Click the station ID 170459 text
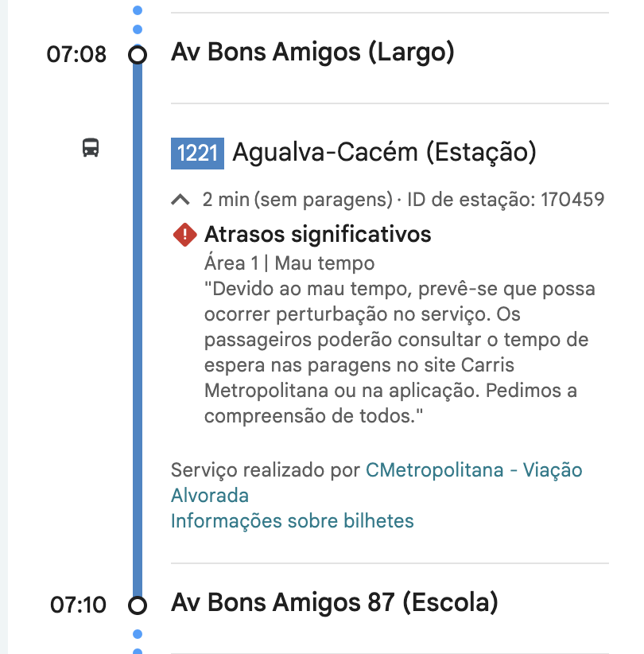 [506, 199]
